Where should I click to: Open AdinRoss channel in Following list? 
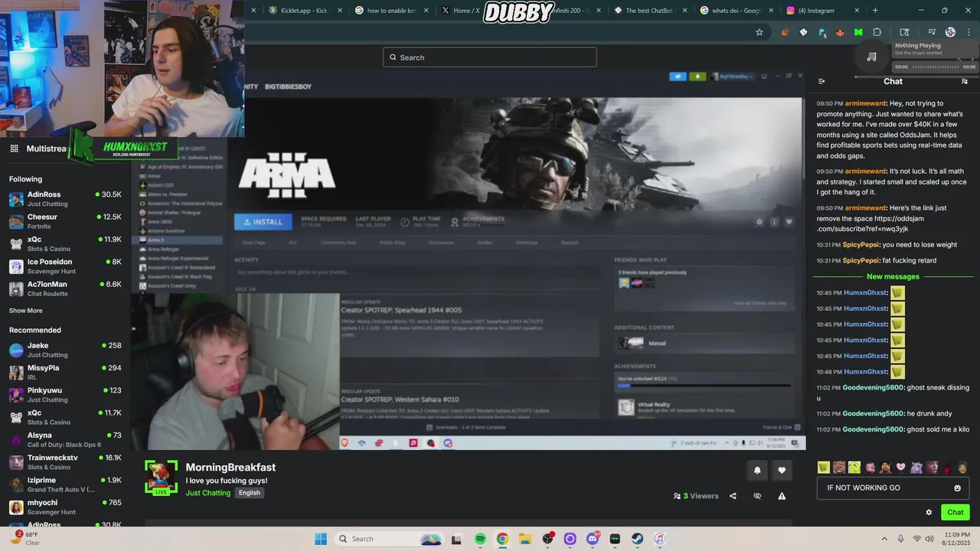click(x=65, y=199)
